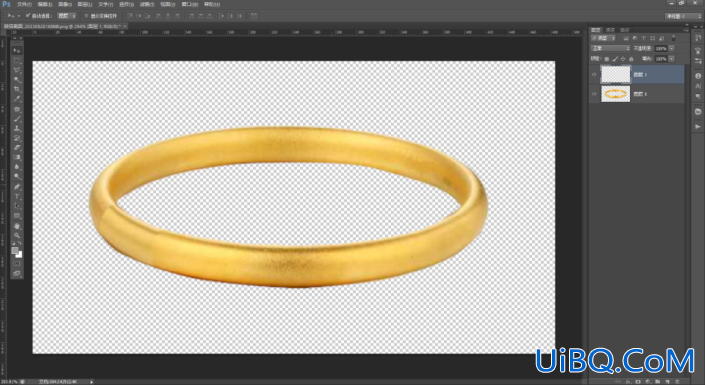705x385 pixels.
Task: Select the Clone Stamp tool
Action: pyautogui.click(x=17, y=128)
